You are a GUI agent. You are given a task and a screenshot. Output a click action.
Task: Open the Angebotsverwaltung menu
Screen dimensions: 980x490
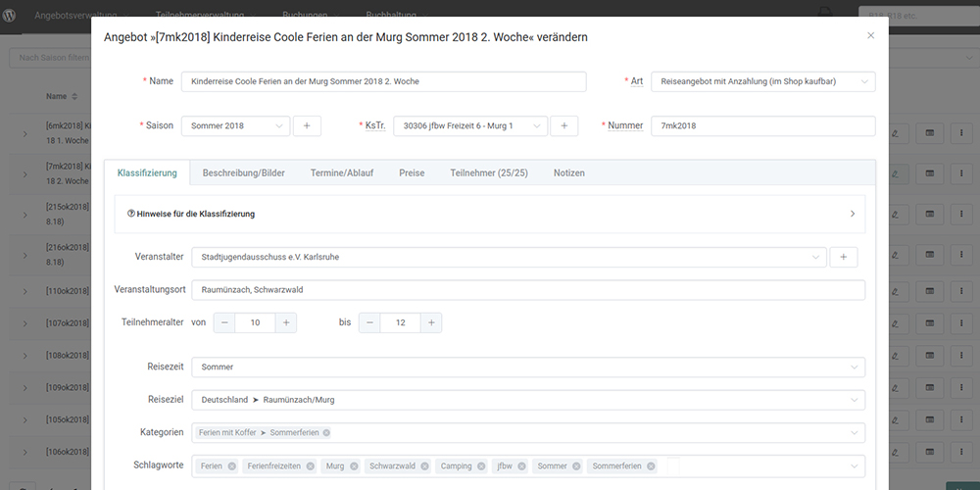tap(82, 15)
